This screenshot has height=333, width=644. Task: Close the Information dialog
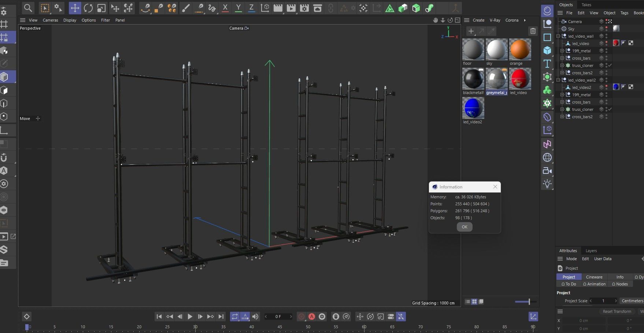pos(495,187)
